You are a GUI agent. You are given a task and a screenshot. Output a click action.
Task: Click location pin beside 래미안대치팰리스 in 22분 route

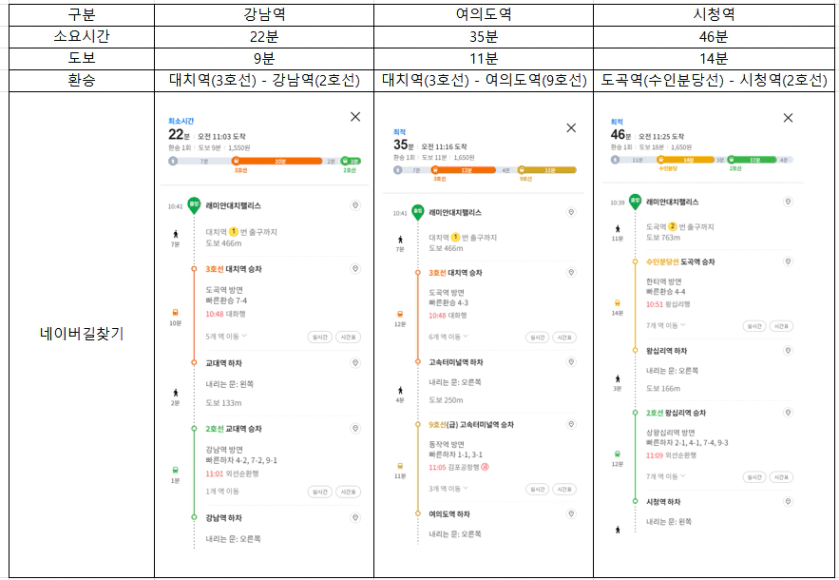click(x=355, y=205)
